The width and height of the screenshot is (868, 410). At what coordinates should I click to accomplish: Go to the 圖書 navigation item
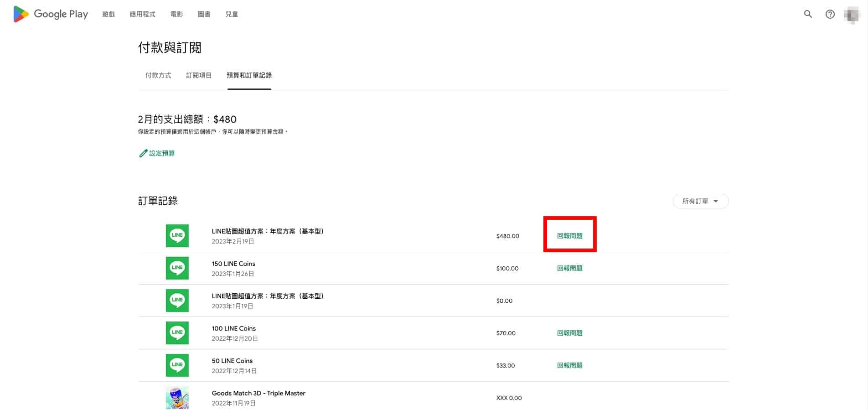click(204, 14)
